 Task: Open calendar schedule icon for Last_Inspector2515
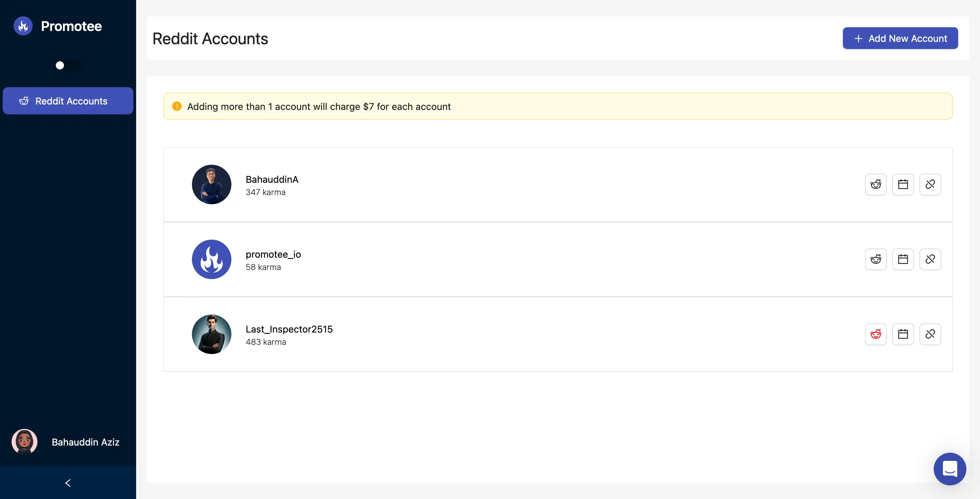pyautogui.click(x=903, y=334)
